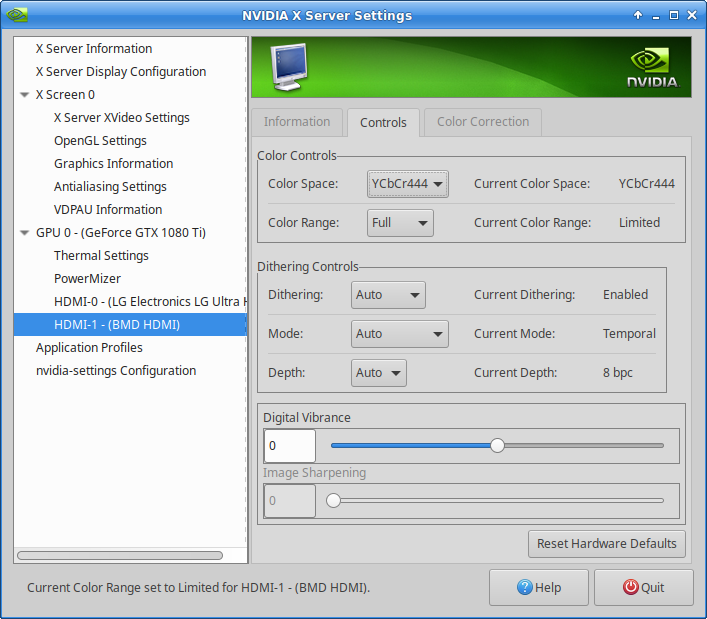707x619 pixels.
Task: Select HDMI-0 LG Electronics display entry
Action: tap(148, 302)
